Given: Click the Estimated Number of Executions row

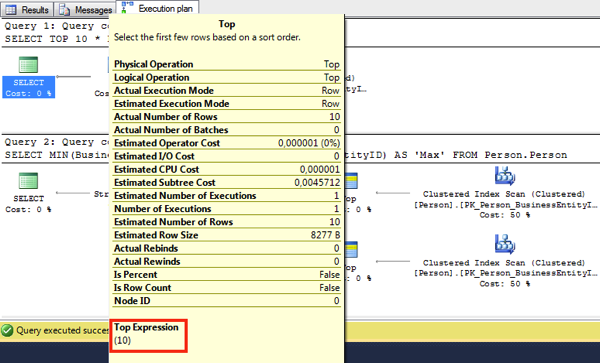Looking at the screenshot, I should (x=227, y=195).
